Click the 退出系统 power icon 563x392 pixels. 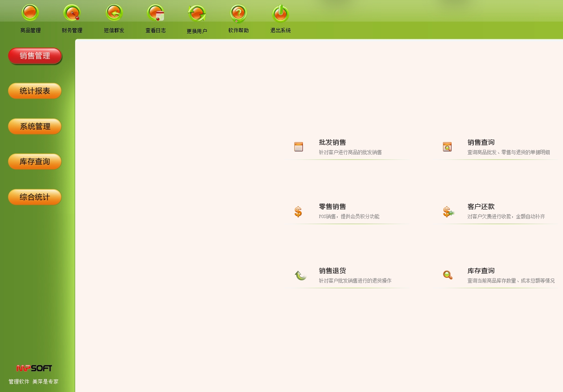pyautogui.click(x=280, y=13)
